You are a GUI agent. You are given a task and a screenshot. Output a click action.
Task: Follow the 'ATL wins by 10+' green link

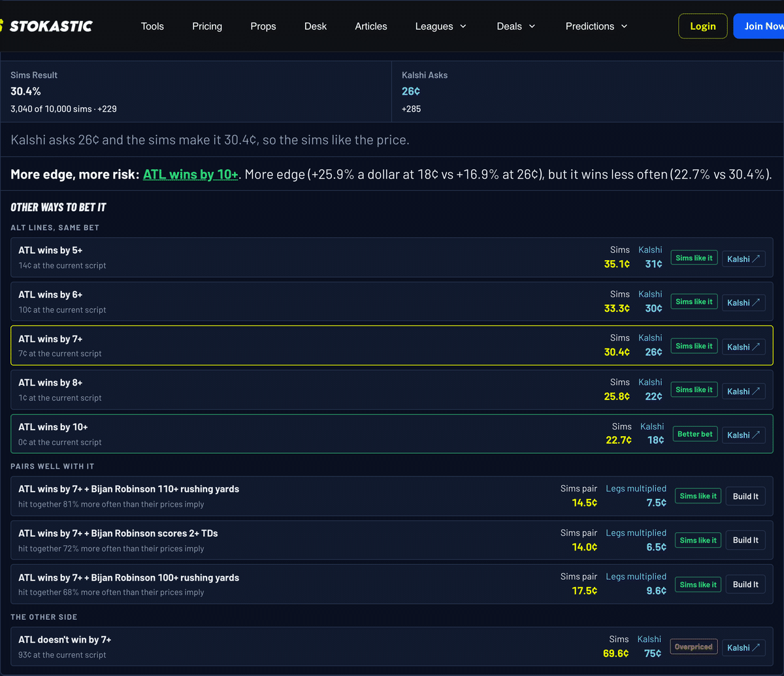(x=191, y=175)
